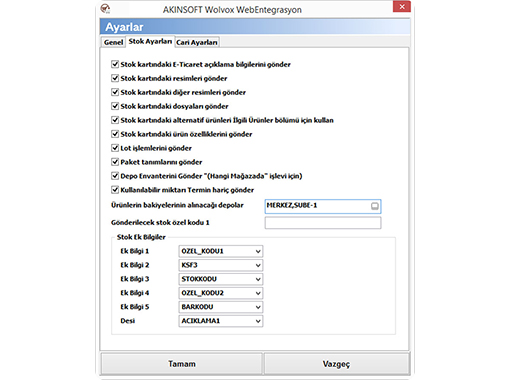Click the Ek Bilgi 1 label

coord(135,251)
